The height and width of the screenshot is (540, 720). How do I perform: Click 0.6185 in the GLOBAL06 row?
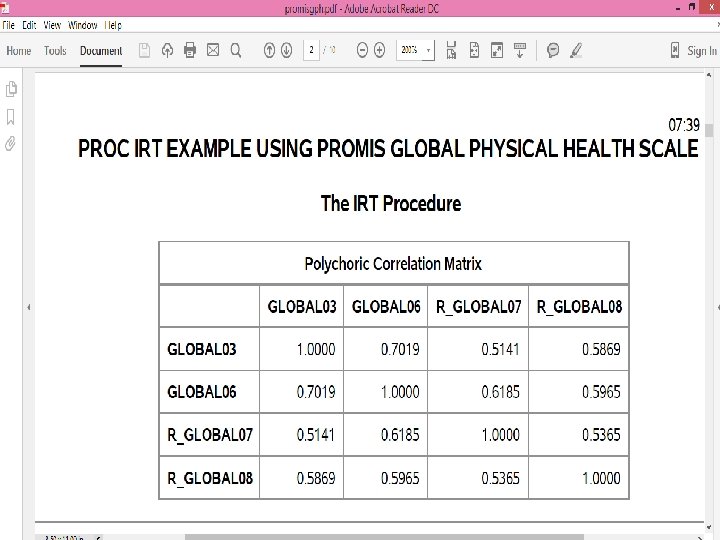coord(500,392)
